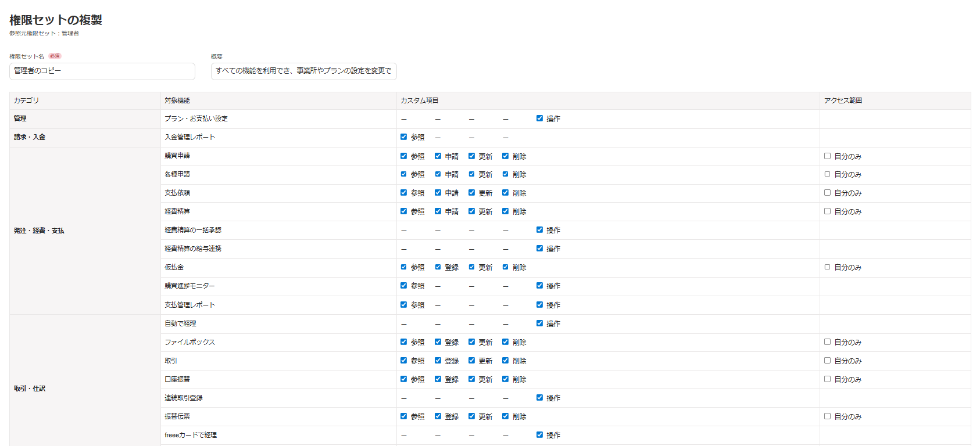This screenshot has width=980, height=446.
Task: Select the 連続取引登録 feature name
Action: 184,398
